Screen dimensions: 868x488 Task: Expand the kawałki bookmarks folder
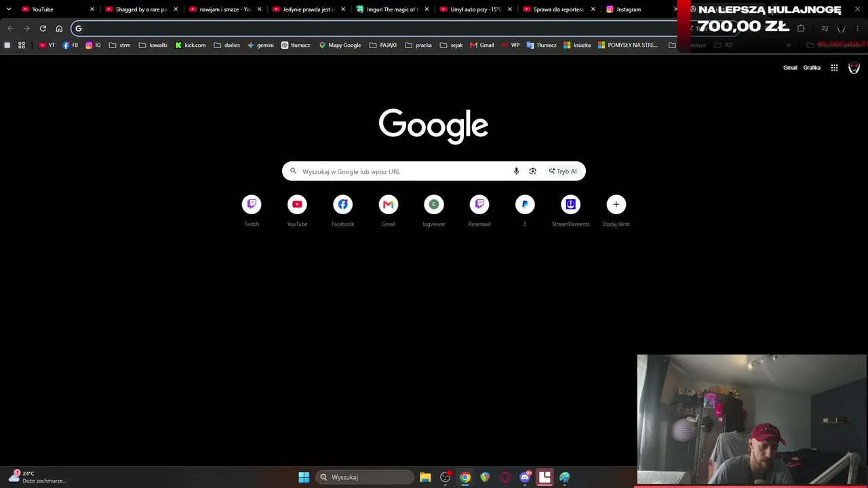coord(153,45)
